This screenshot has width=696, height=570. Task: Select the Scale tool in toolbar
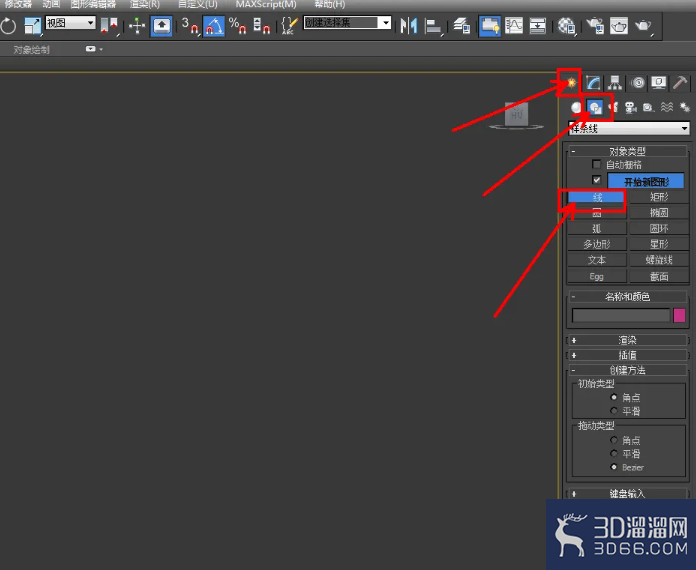coord(32,26)
